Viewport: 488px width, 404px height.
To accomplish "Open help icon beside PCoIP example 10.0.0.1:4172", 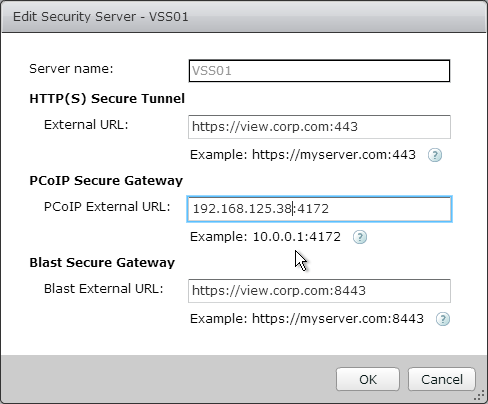I will point(360,237).
